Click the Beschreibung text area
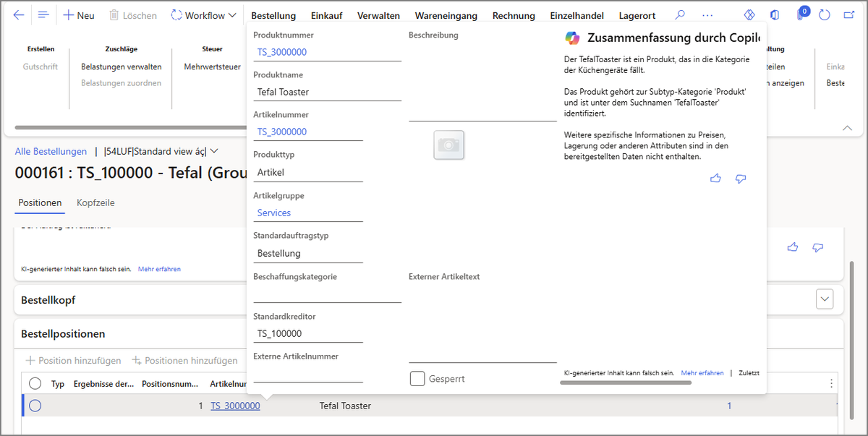 (482, 81)
